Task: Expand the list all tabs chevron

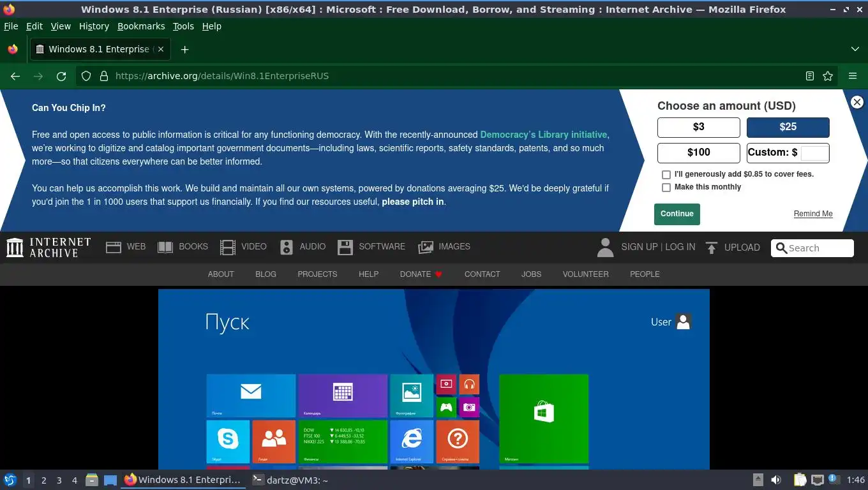Action: pyautogui.click(x=855, y=49)
